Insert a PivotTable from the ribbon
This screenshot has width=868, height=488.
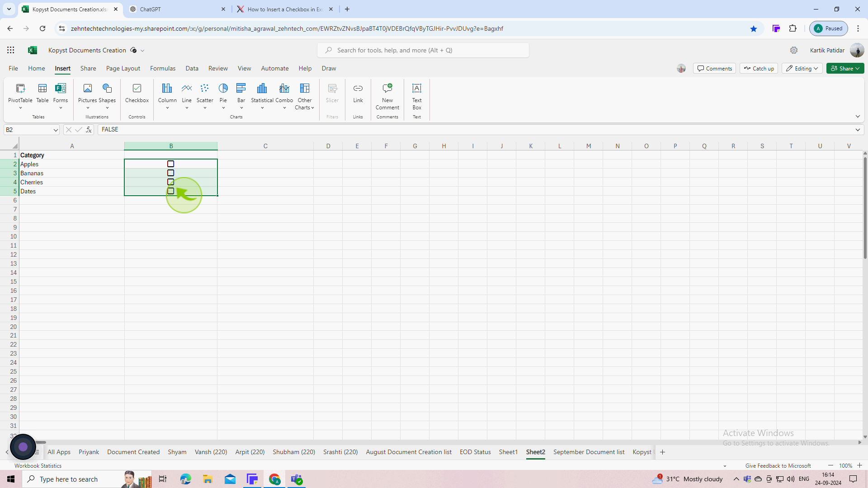pyautogui.click(x=20, y=96)
